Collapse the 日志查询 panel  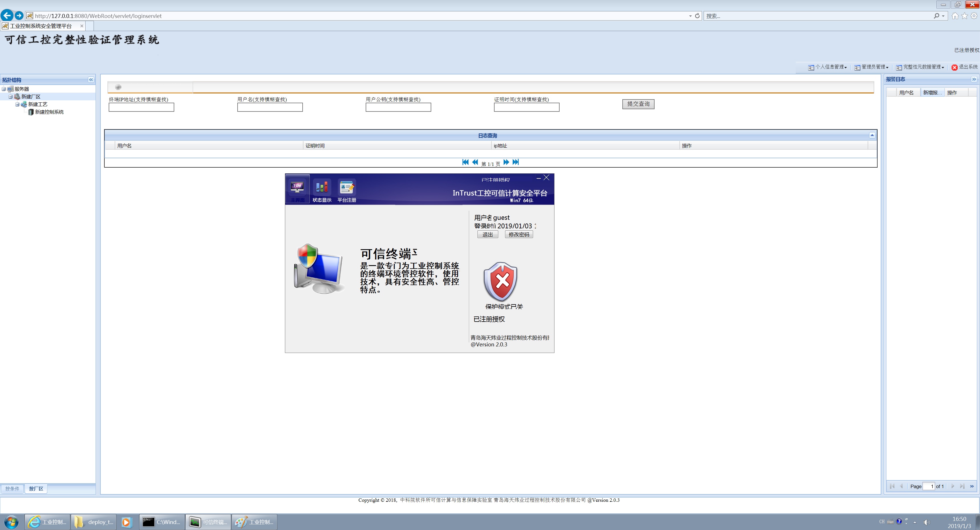point(872,135)
